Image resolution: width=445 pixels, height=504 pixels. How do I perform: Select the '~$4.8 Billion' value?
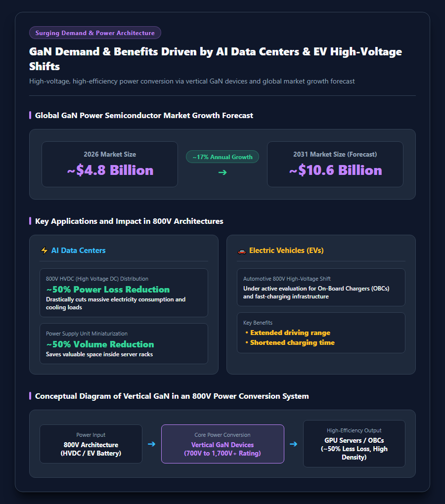tap(110, 170)
